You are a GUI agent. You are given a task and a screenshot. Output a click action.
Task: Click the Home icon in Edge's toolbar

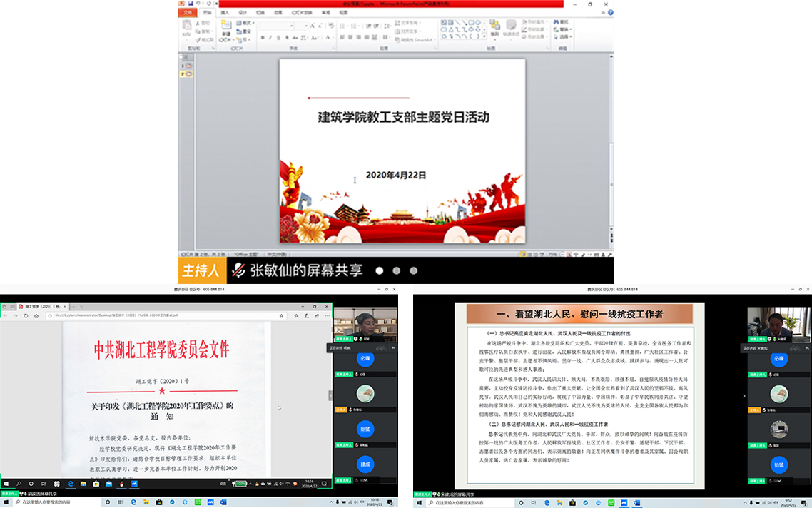coord(36,315)
